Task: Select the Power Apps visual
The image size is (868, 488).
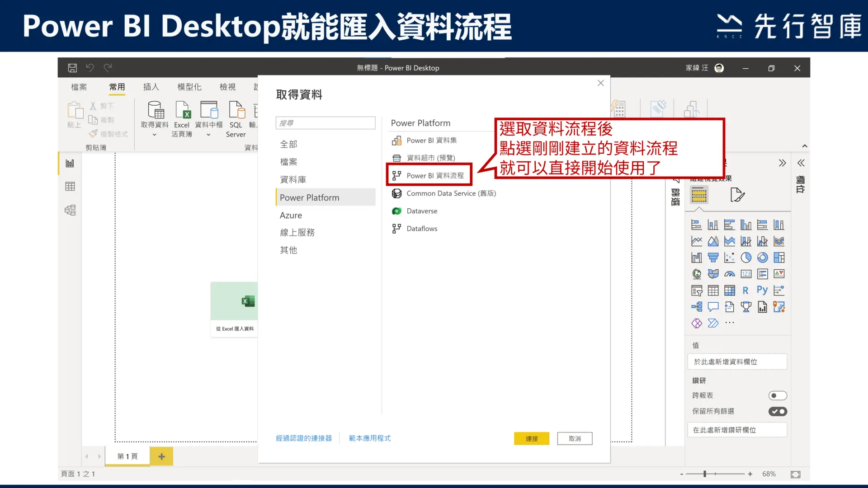Action: 697,323
